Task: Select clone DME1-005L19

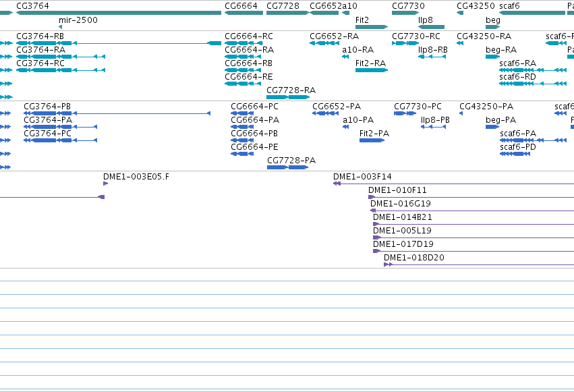Action: pyautogui.click(x=473, y=237)
